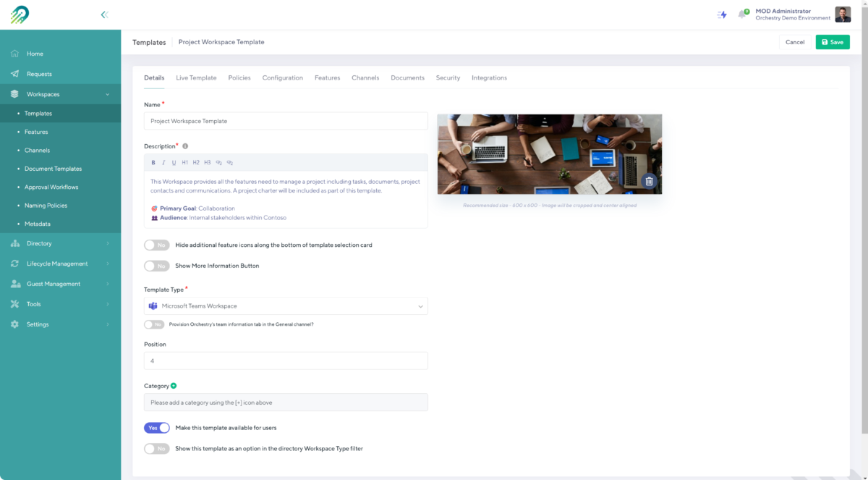Switch to the Live Template tab
The image size is (868, 480).
point(196,77)
